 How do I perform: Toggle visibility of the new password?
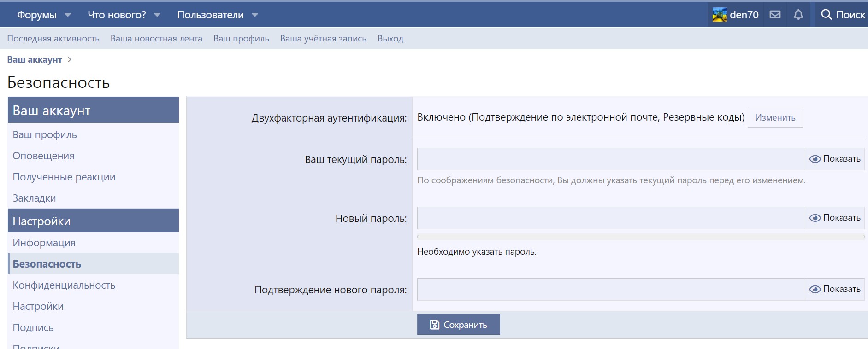pyautogui.click(x=834, y=218)
